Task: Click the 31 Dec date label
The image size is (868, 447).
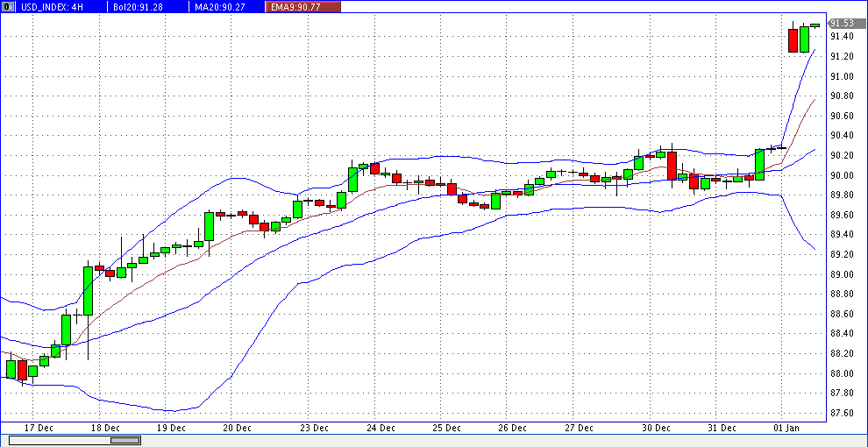Action: pyautogui.click(x=721, y=428)
